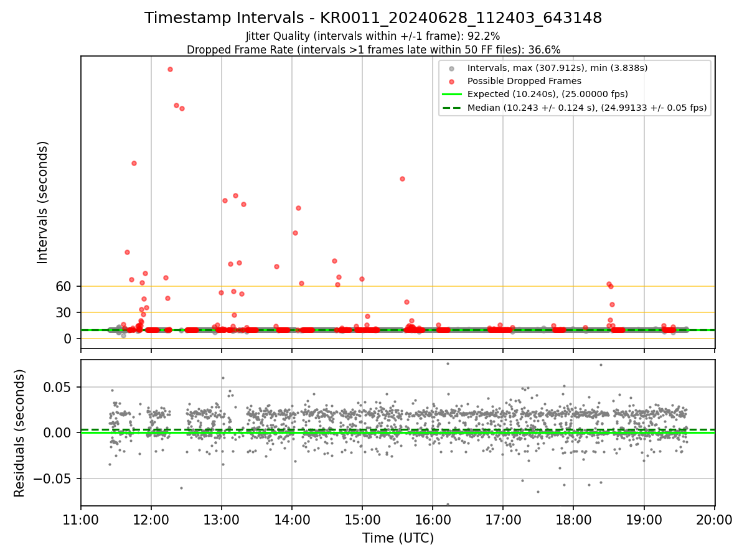
Task: Click the dashed green line sample in legend
Action: coord(452,108)
